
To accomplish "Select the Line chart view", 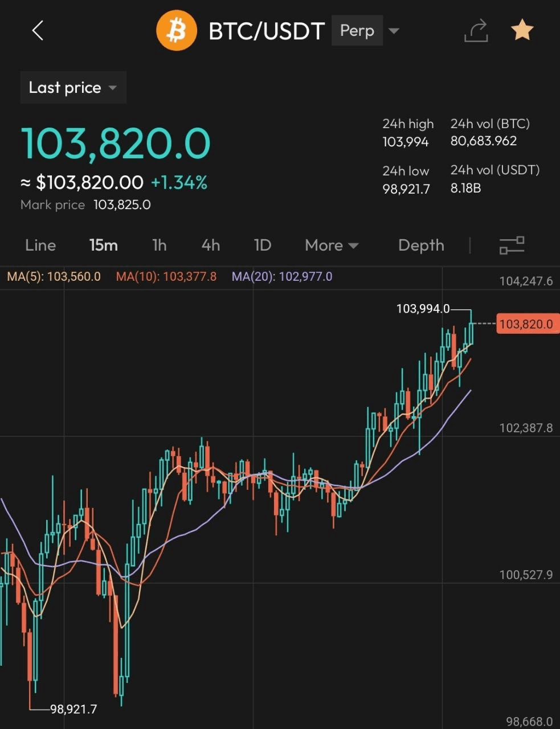I will coord(40,245).
